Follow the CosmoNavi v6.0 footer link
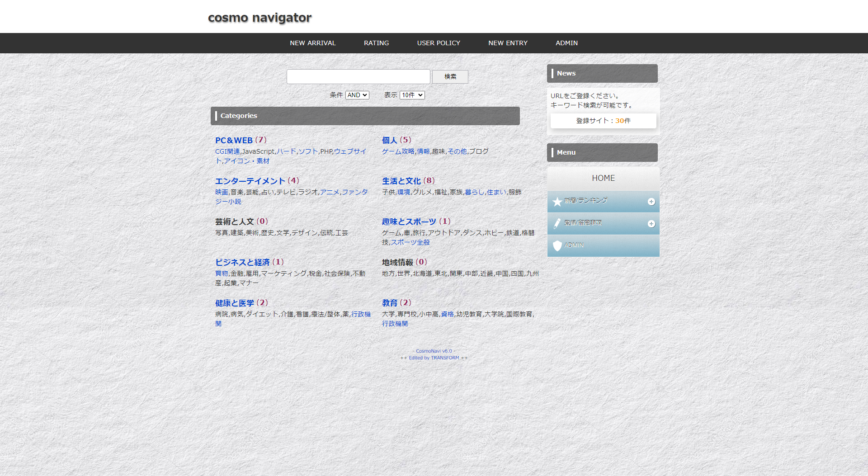Screen dimensions: 868x476 point(434,351)
